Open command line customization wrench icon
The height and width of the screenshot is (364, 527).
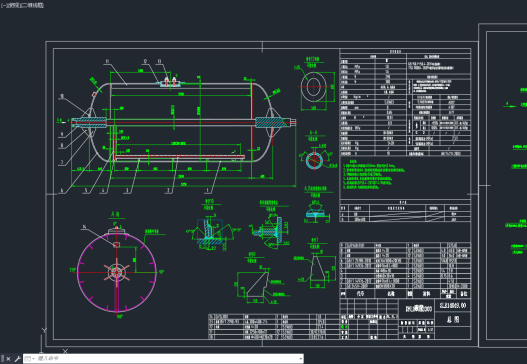(17, 359)
